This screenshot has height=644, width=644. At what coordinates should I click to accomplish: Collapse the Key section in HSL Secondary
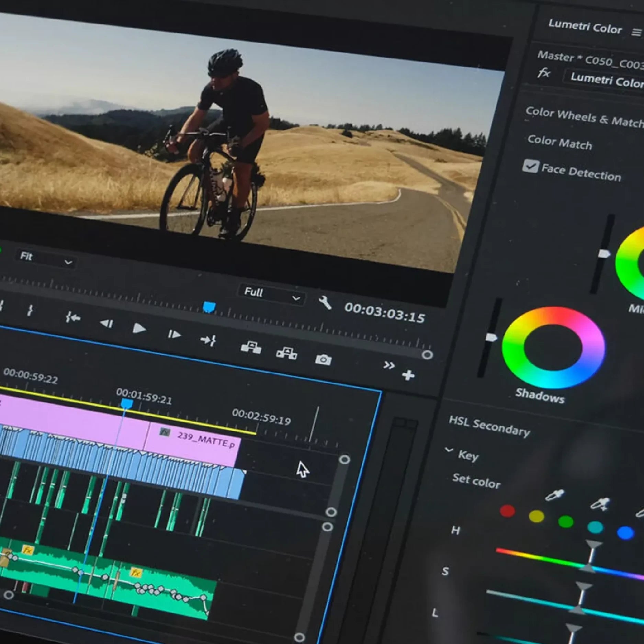pos(449,450)
